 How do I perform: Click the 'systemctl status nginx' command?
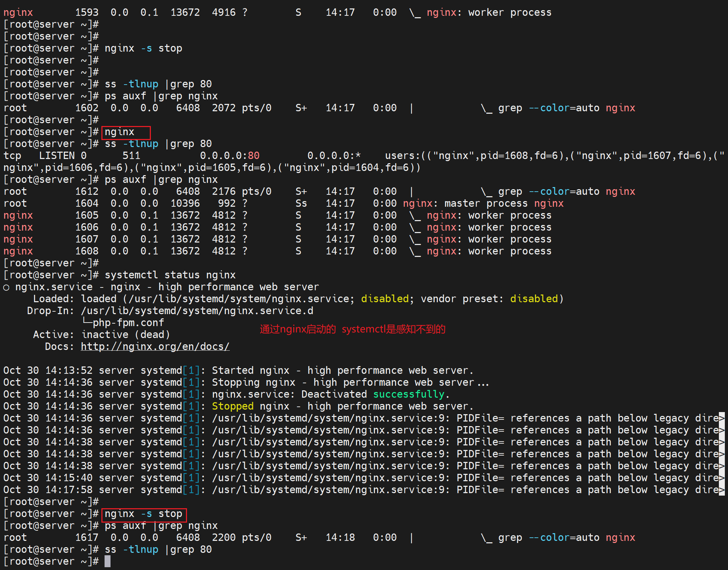point(170,275)
